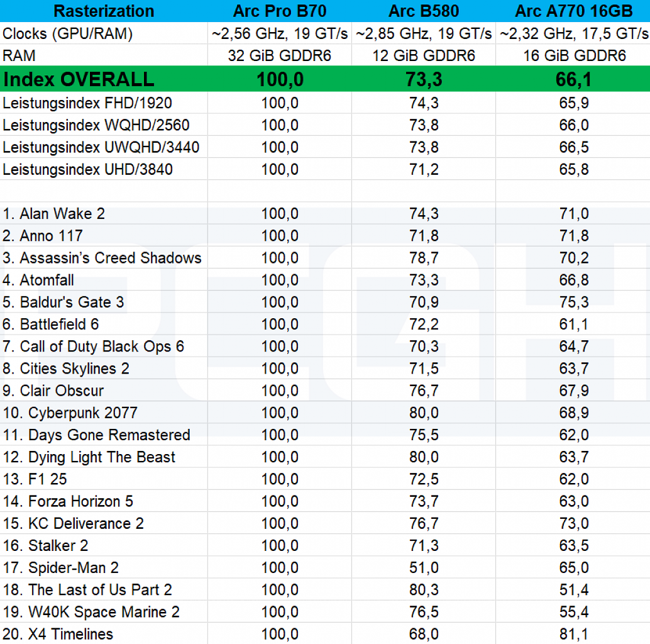This screenshot has height=644, width=650.
Task: Select the Arc Pro B70 column header
Action: (x=280, y=11)
